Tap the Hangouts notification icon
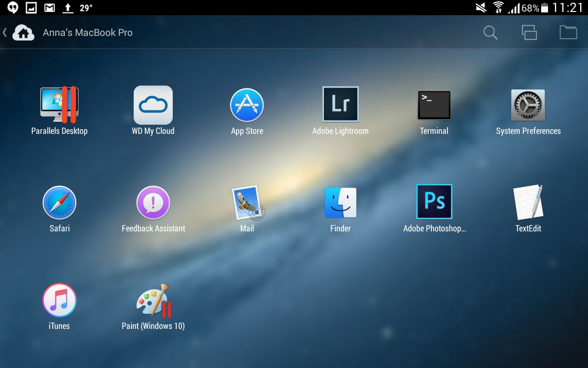 (13, 7)
